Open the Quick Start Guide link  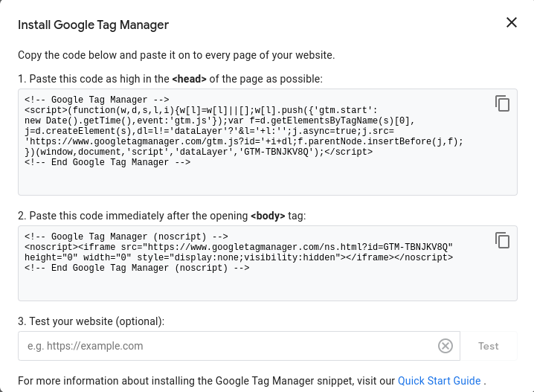pos(439,381)
